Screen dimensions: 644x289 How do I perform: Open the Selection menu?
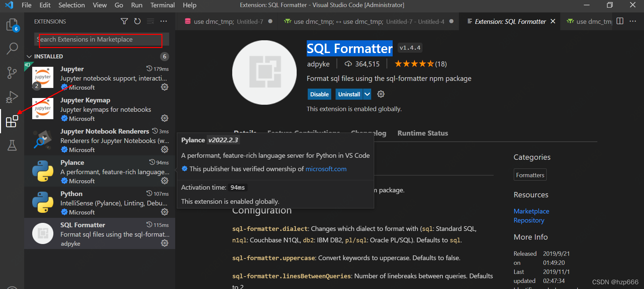pyautogui.click(x=71, y=5)
